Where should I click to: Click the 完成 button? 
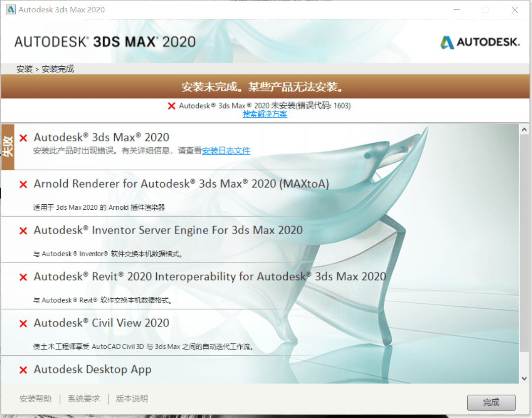(491, 402)
